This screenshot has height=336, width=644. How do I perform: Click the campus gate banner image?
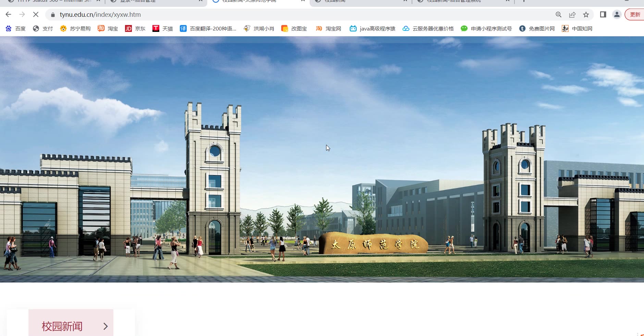pyautogui.click(x=322, y=159)
